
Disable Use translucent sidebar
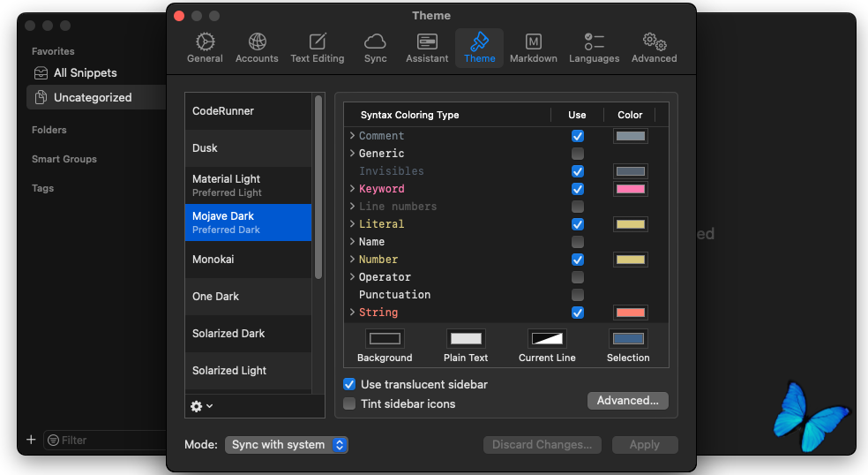(349, 384)
